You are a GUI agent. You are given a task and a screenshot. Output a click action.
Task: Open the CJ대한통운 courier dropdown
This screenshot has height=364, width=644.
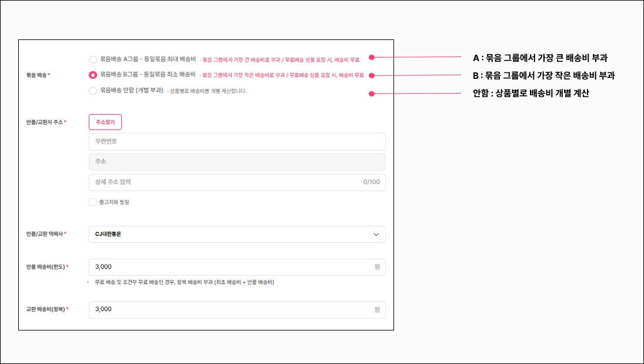(x=237, y=234)
